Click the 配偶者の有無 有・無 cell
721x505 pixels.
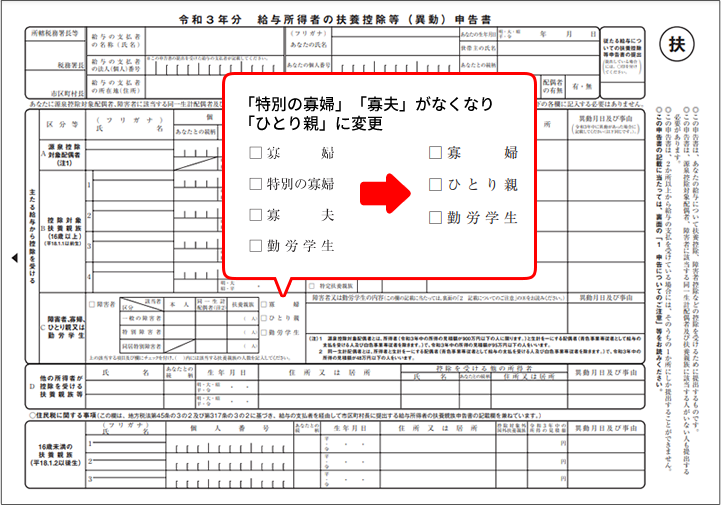pyautogui.click(x=581, y=85)
